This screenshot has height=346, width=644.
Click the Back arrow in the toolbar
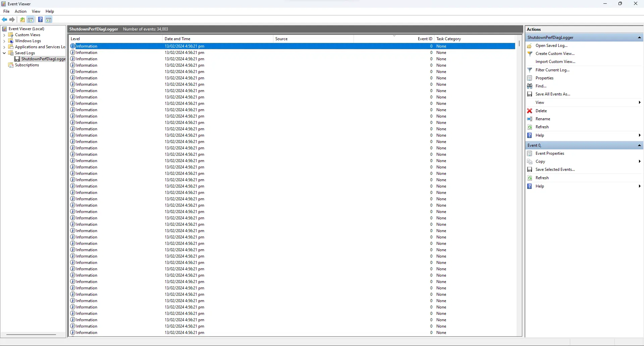click(5, 20)
